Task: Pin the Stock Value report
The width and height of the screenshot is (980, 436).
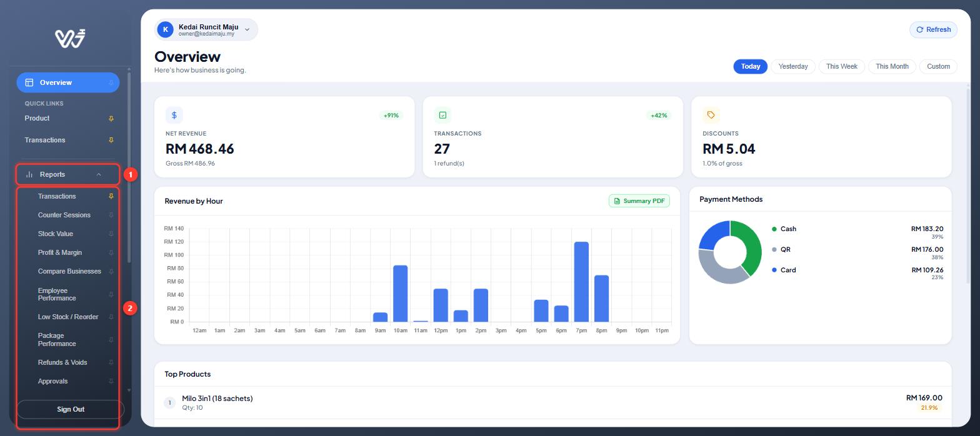Action: [x=111, y=234]
